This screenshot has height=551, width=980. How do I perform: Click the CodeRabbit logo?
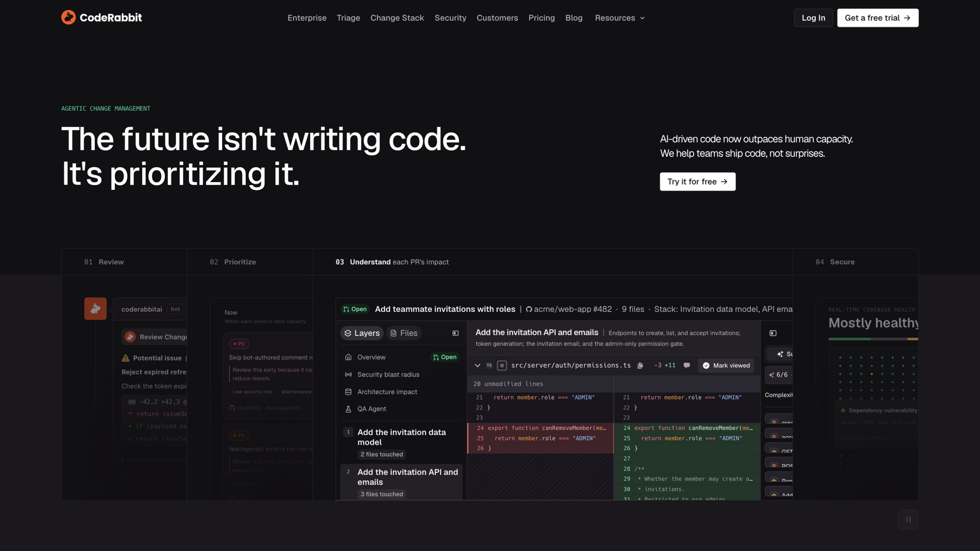[102, 17]
